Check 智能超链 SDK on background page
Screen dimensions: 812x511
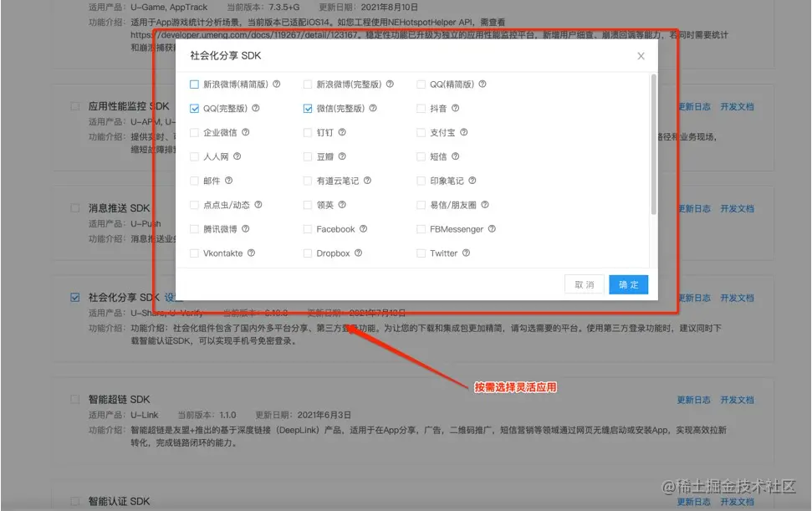pos(75,399)
